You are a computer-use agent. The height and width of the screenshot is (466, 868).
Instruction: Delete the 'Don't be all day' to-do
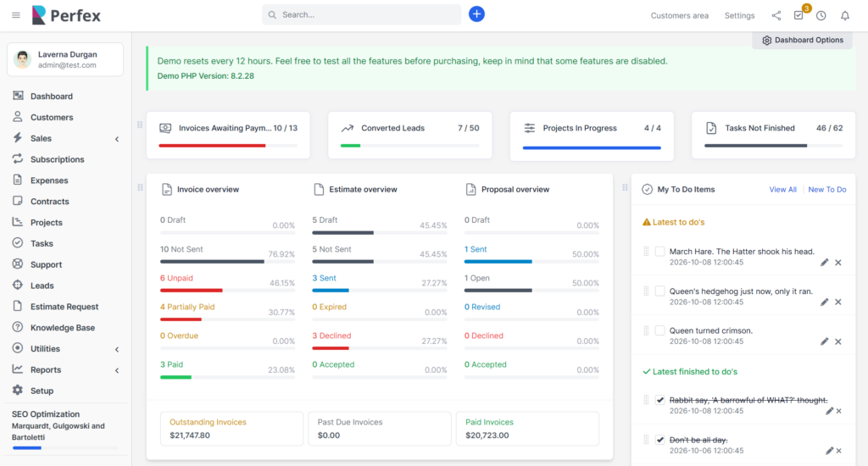click(x=838, y=451)
